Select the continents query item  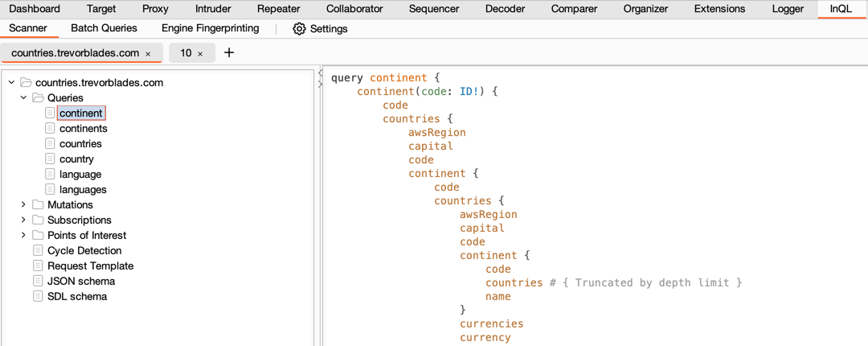[x=84, y=128]
